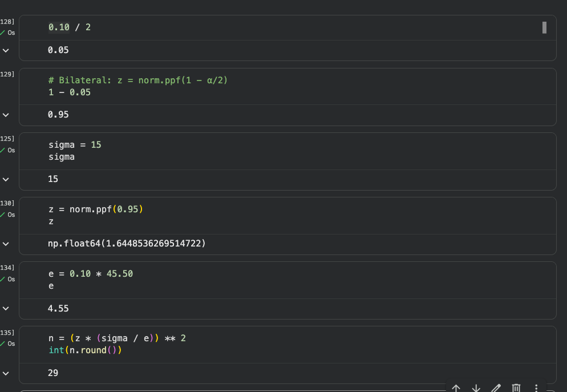Click the sample size formula code cell
Screen dimensions: 567x392
tap(285, 344)
